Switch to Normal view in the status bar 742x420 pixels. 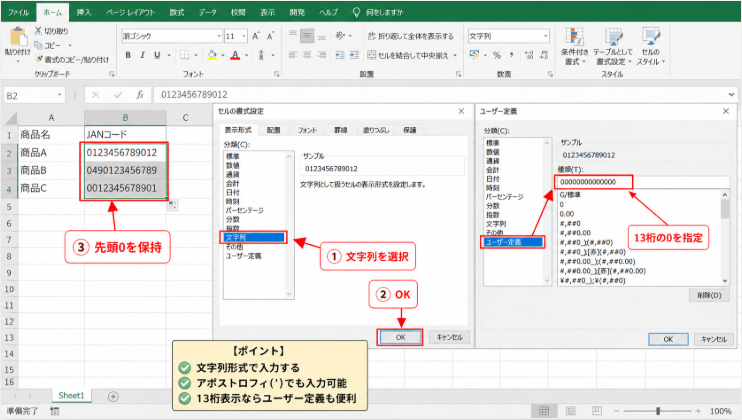pos(544,411)
